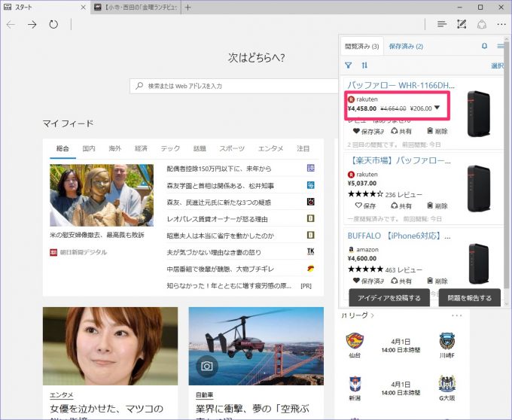Share the WHR-1166DH item via 共有
Screen dimensions: 512x420
[401, 131]
